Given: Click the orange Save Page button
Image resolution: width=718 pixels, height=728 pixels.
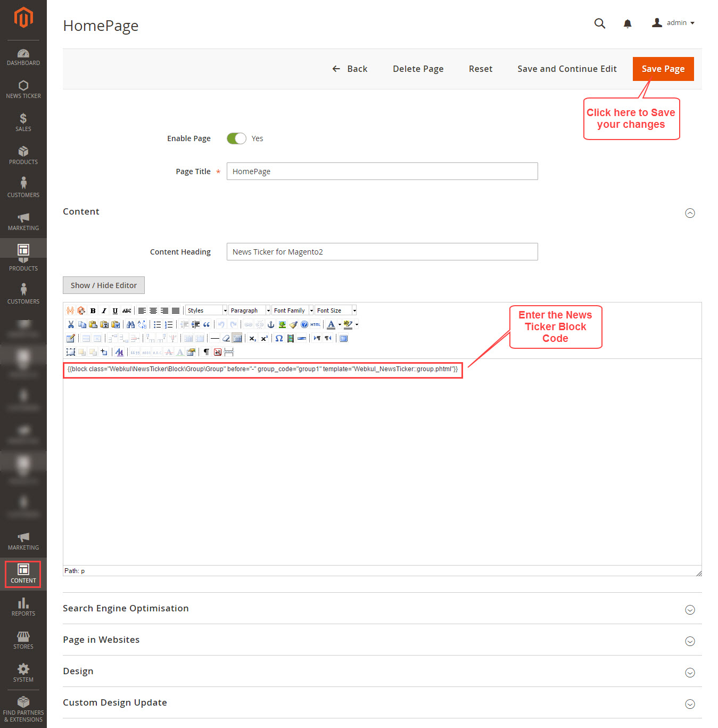Looking at the screenshot, I should tap(663, 69).
